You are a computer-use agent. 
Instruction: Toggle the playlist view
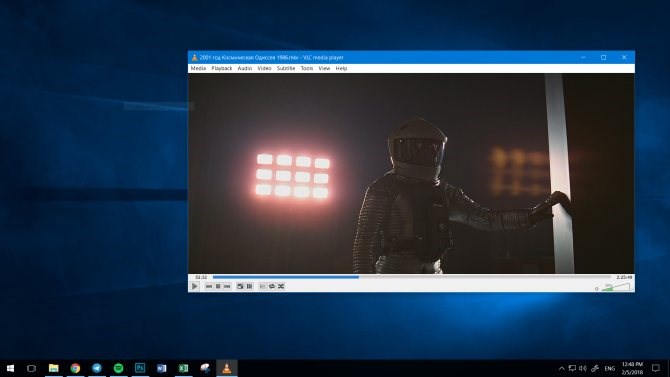262,286
